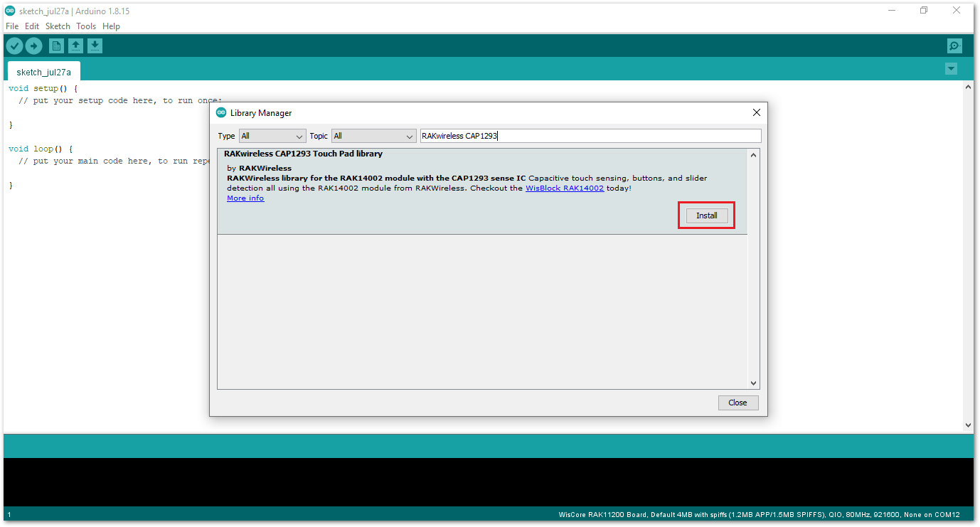Select the sketch_jul27a tab

(x=43, y=72)
